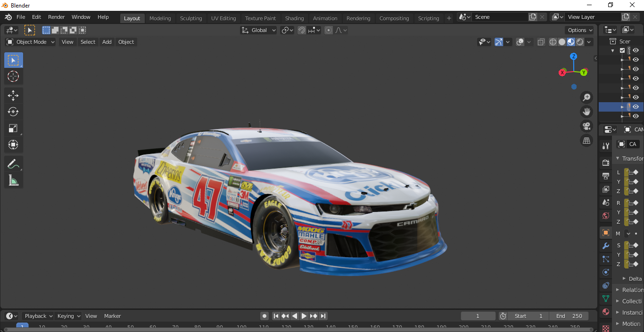Switch perspective/orthographic with grid gizmo
Viewport: 644px width, 332px height.
[586, 140]
